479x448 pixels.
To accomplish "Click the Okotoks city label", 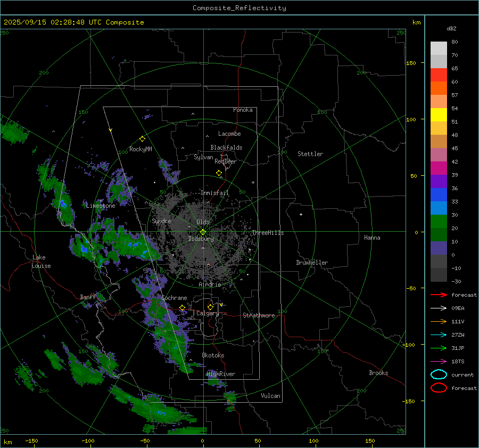I will [x=213, y=355].
